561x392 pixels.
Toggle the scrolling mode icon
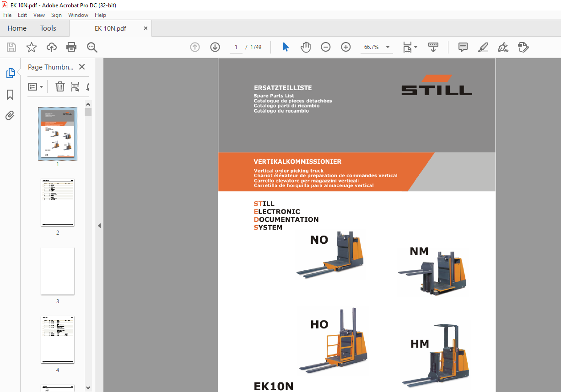[x=433, y=47]
